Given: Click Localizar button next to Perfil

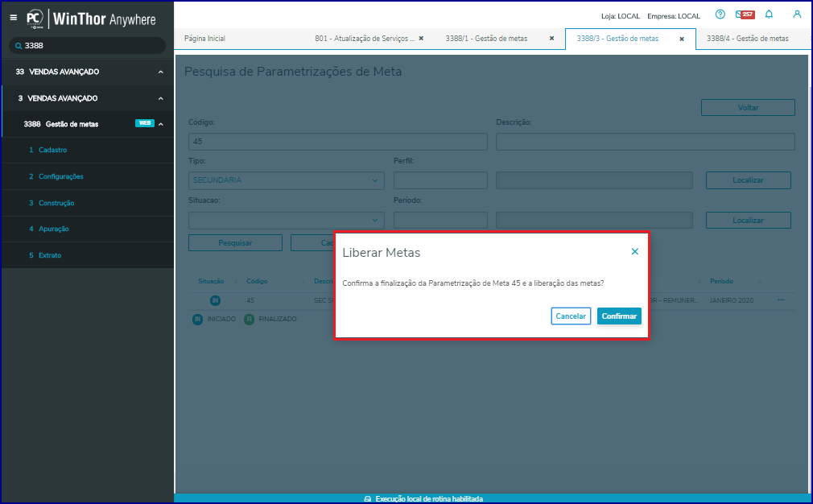Looking at the screenshot, I should point(748,180).
